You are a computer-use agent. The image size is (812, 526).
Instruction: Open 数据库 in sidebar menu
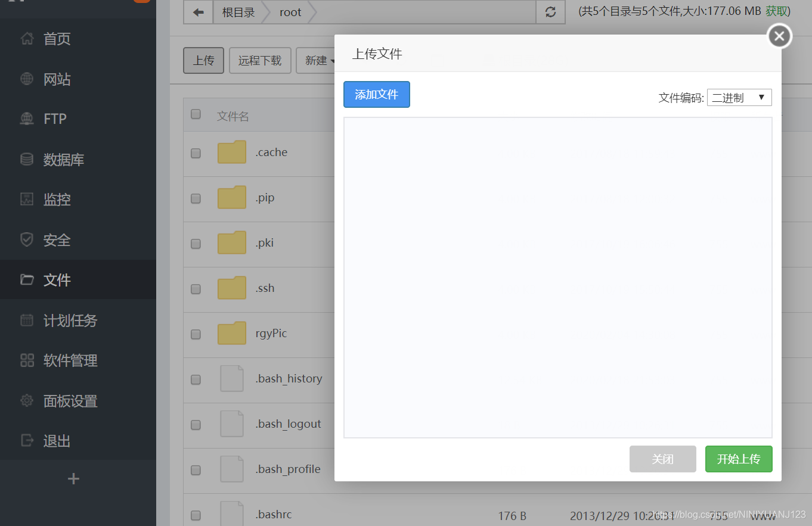tap(64, 159)
